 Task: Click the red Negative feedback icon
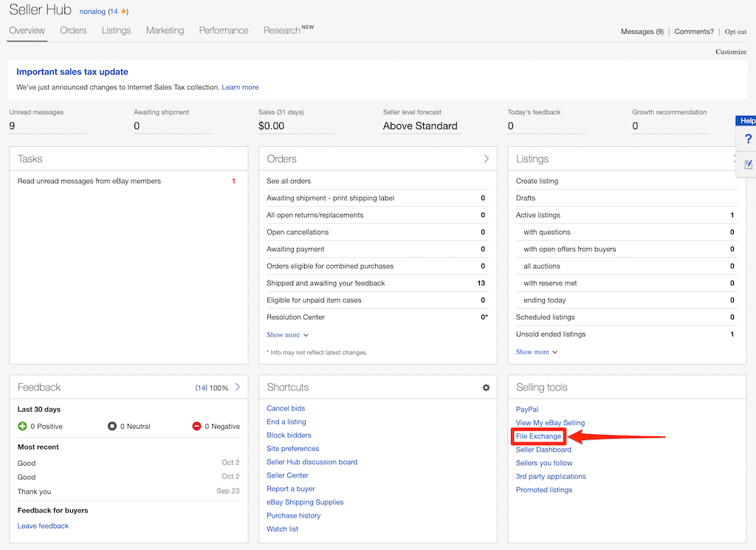tap(196, 426)
